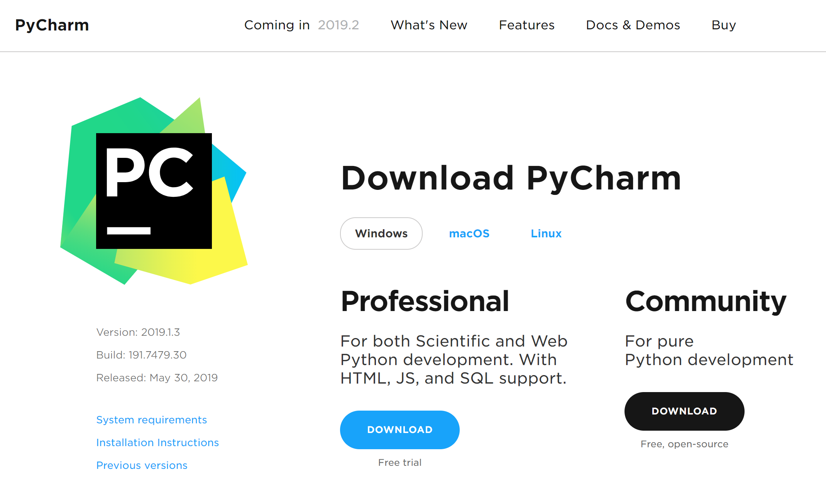Download the Community edition
826x504 pixels.
[684, 411]
